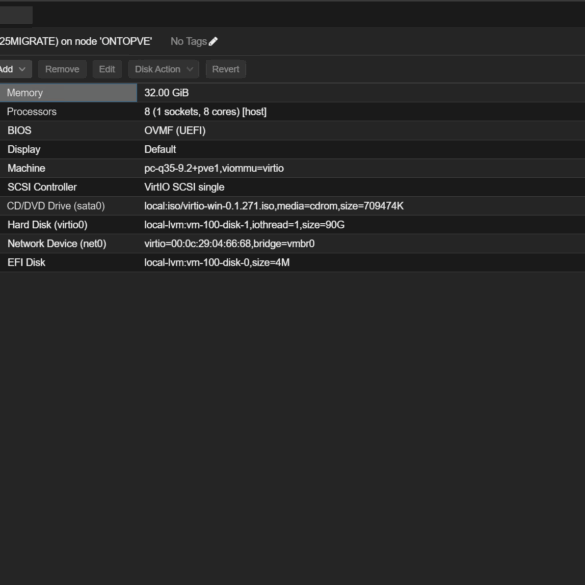
Task: Select the BIOS row showing OVMF (UEFI)
Action: click(292, 131)
